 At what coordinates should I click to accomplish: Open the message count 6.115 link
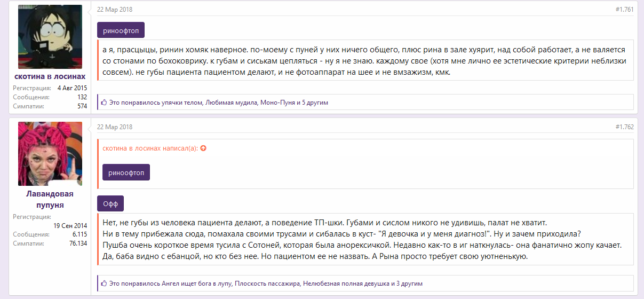[x=79, y=234]
